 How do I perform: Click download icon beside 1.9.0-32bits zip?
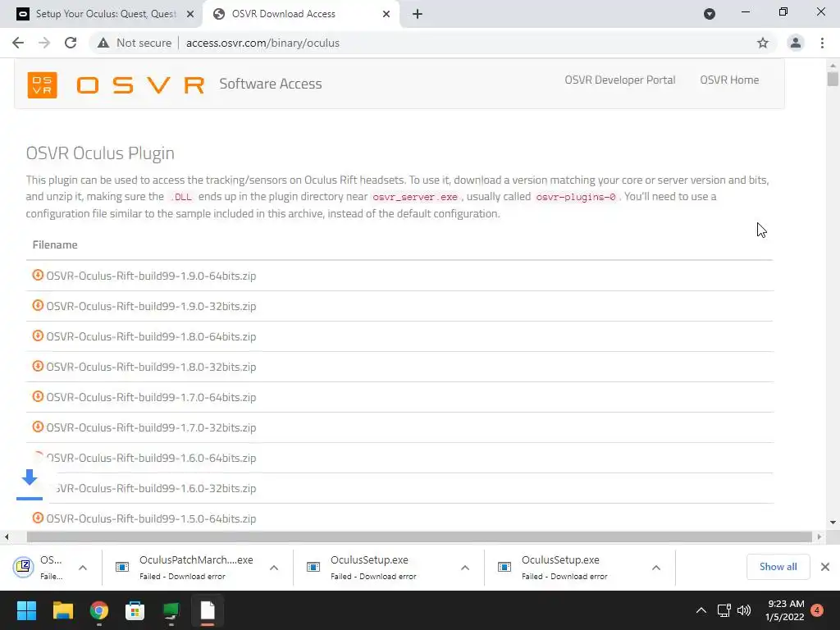click(x=38, y=305)
